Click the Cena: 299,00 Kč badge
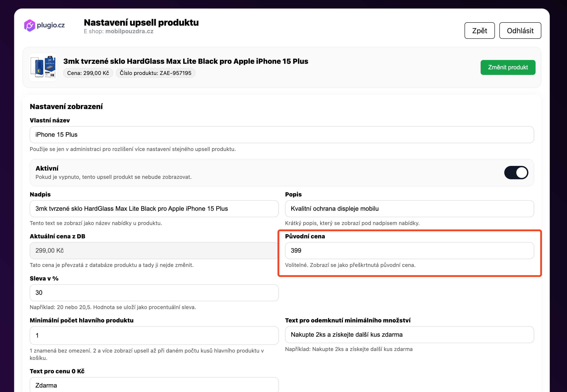 pyautogui.click(x=88, y=73)
